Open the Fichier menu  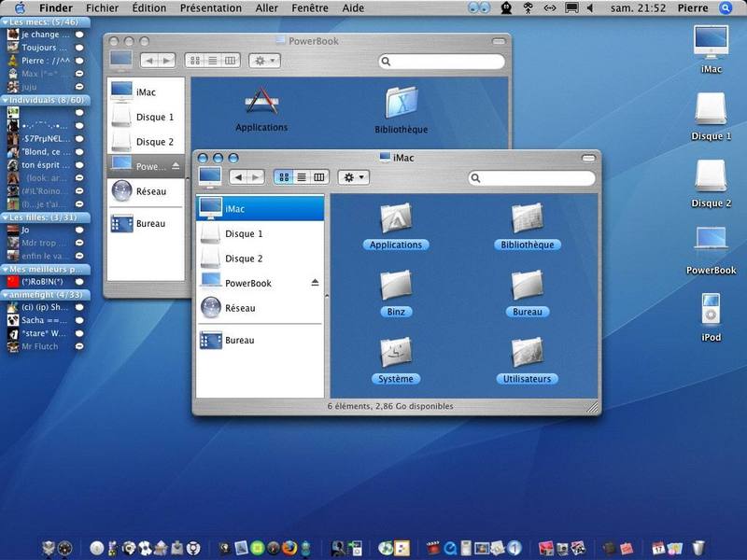(x=102, y=8)
